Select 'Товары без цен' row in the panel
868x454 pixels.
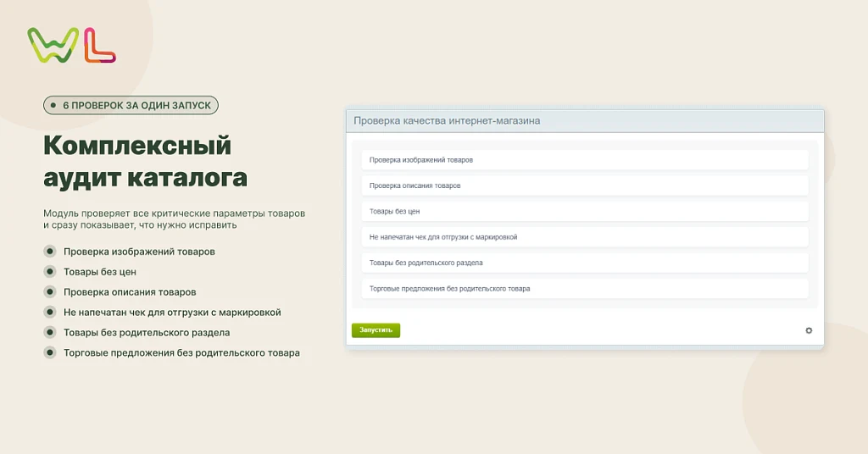click(585, 211)
